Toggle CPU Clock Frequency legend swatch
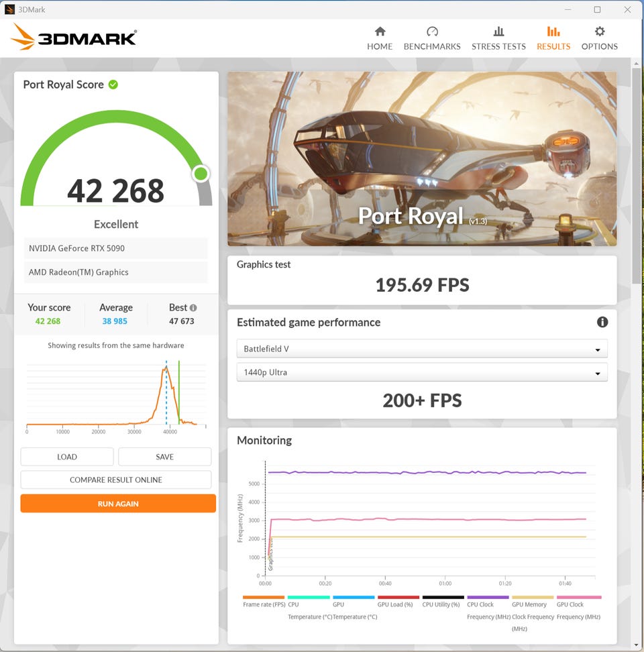Image resolution: width=644 pixels, height=652 pixels. coord(488,597)
